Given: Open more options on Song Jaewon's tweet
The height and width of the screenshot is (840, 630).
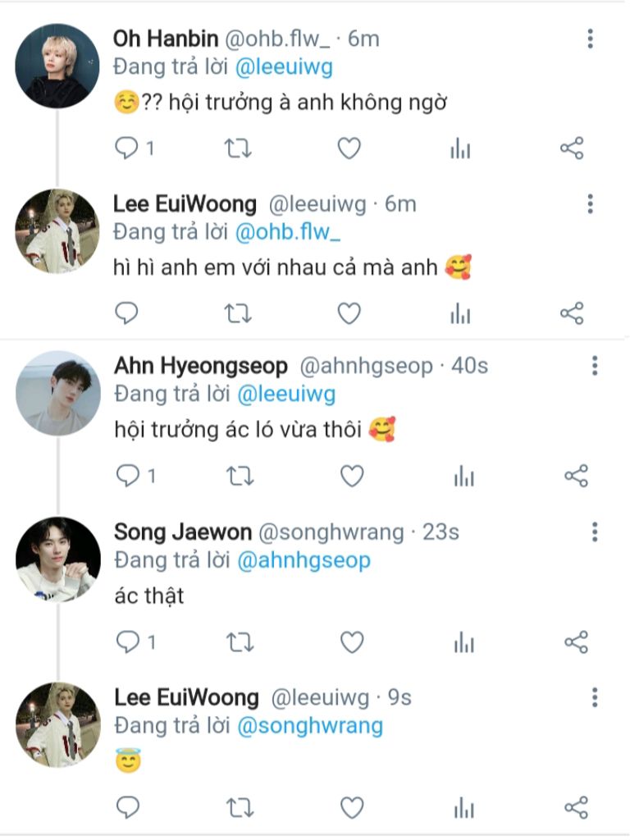Looking at the screenshot, I should (x=595, y=532).
